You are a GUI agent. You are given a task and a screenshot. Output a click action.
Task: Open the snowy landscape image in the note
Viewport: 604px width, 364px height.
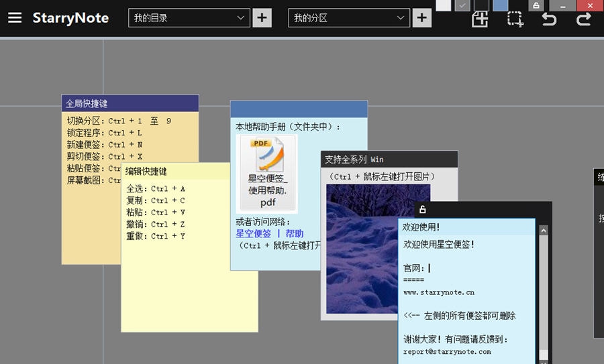pyautogui.click(x=362, y=249)
